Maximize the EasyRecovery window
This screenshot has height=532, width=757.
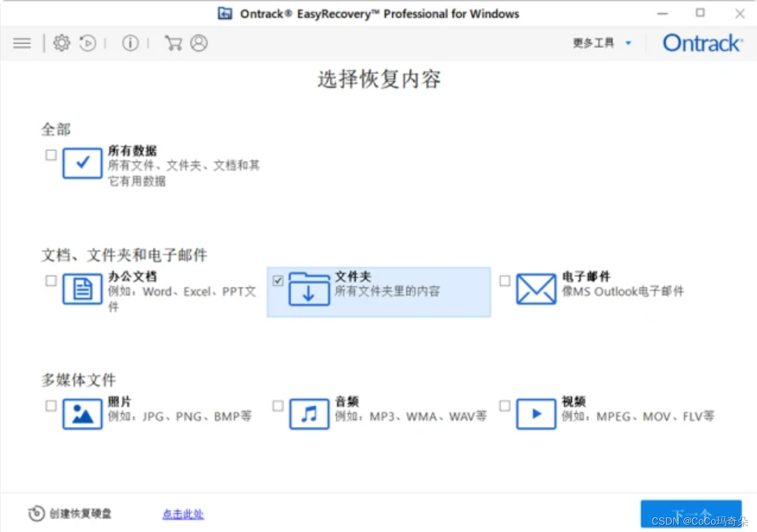pyautogui.click(x=700, y=13)
